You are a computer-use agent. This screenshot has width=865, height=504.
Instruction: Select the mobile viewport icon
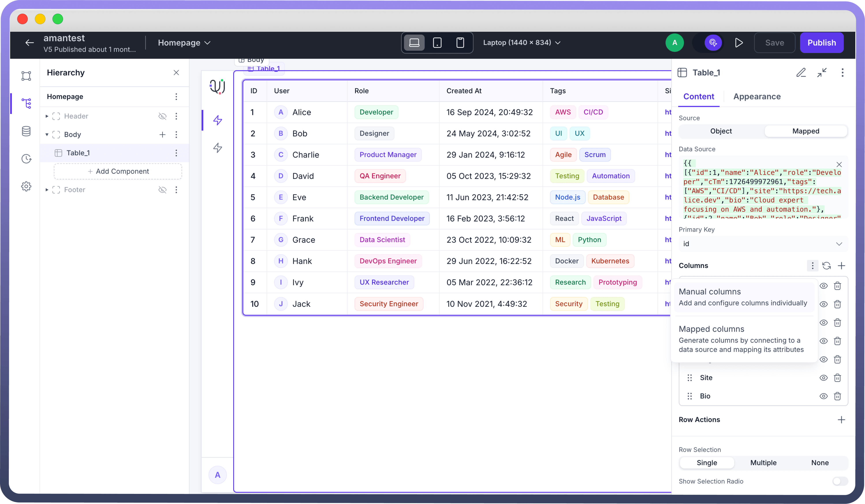(x=460, y=43)
